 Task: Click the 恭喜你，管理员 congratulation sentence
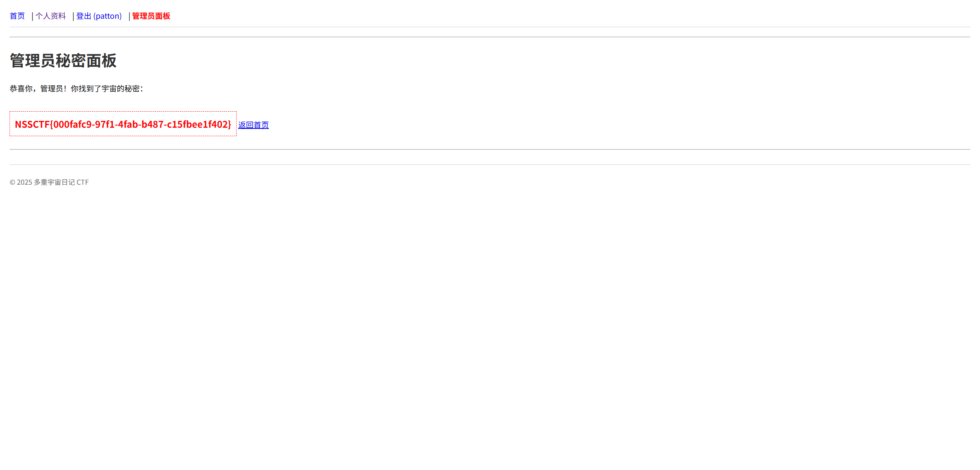(76, 89)
